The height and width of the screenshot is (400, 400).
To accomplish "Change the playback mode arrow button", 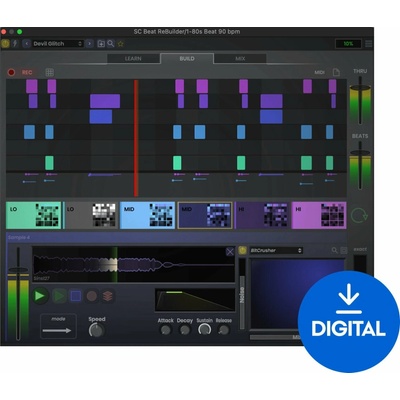I will coord(58,326).
